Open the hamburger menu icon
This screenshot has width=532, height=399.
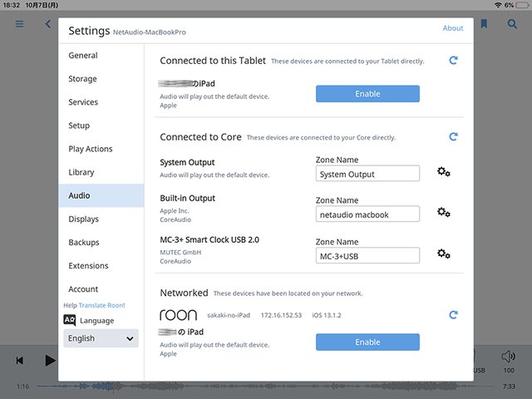click(x=19, y=24)
